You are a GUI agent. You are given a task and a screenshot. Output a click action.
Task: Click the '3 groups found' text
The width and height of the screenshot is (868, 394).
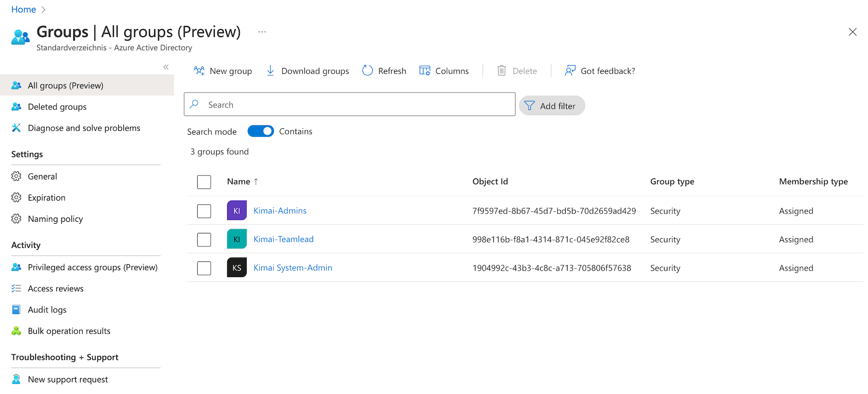(219, 151)
